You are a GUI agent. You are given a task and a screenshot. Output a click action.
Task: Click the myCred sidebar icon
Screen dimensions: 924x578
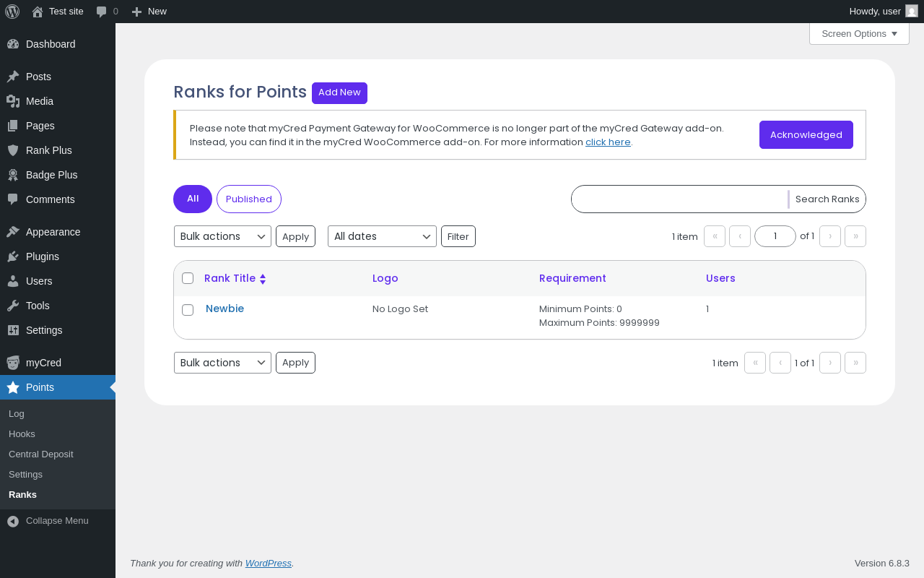click(x=13, y=363)
